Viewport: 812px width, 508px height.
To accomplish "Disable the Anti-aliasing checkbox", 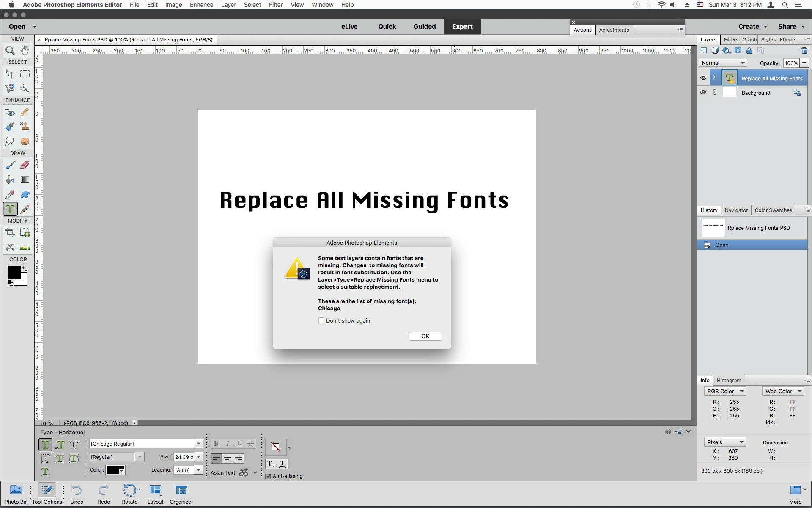I will tap(268, 476).
